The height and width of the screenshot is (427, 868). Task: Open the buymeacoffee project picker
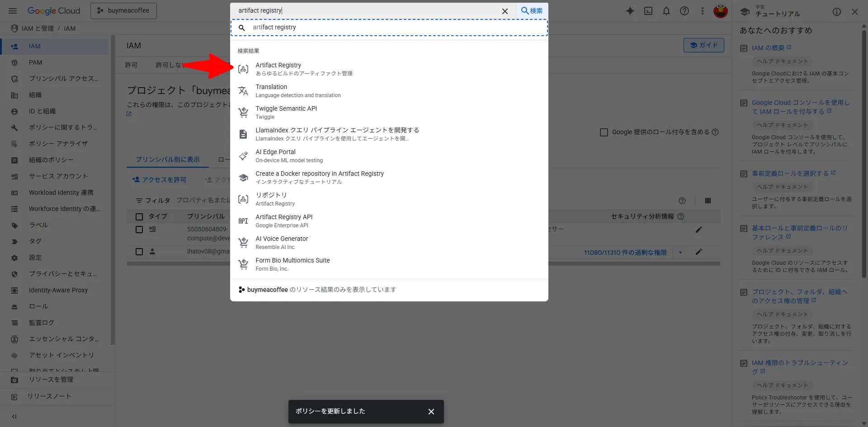pyautogui.click(x=123, y=11)
